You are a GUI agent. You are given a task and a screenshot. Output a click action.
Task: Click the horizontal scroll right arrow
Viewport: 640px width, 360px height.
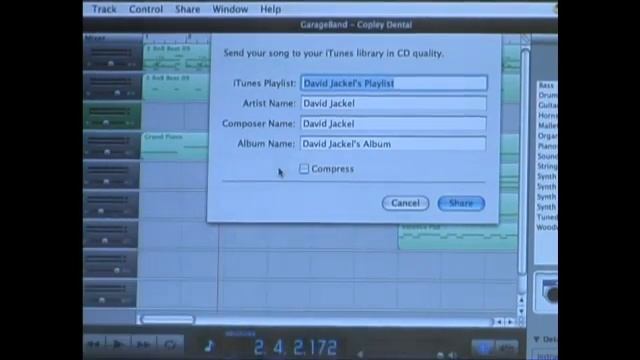pyautogui.click(x=509, y=322)
